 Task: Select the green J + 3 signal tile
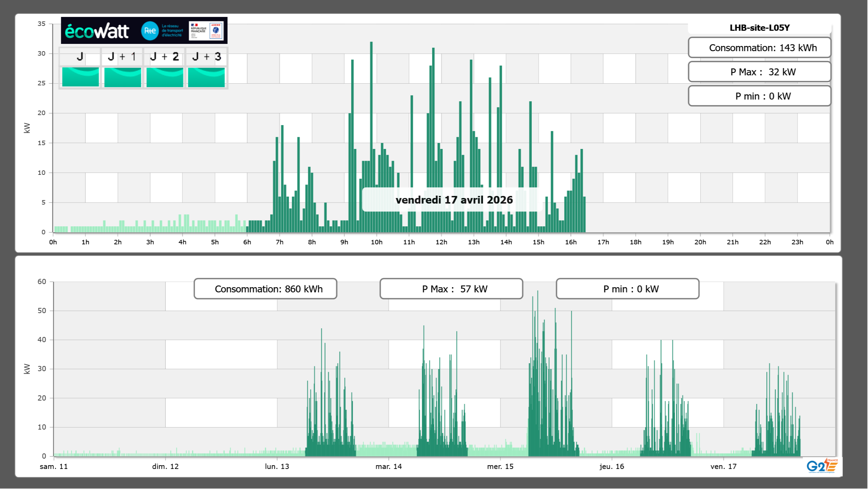[206, 77]
